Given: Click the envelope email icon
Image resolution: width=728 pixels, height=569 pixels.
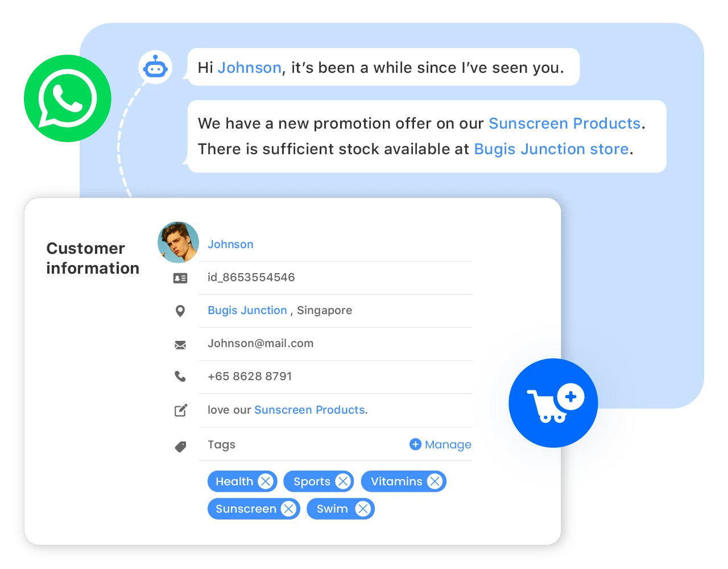Looking at the screenshot, I should tap(180, 345).
